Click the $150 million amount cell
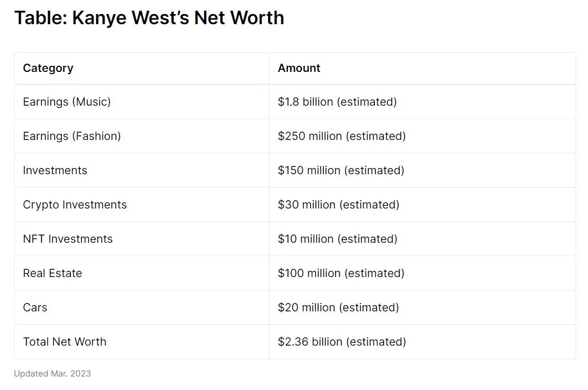588x390 pixels. point(341,170)
